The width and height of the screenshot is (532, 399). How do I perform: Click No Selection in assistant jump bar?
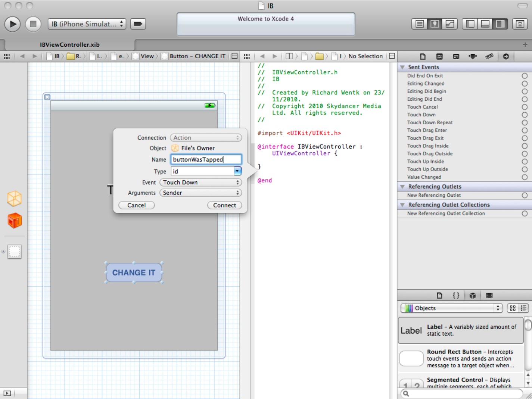point(365,56)
